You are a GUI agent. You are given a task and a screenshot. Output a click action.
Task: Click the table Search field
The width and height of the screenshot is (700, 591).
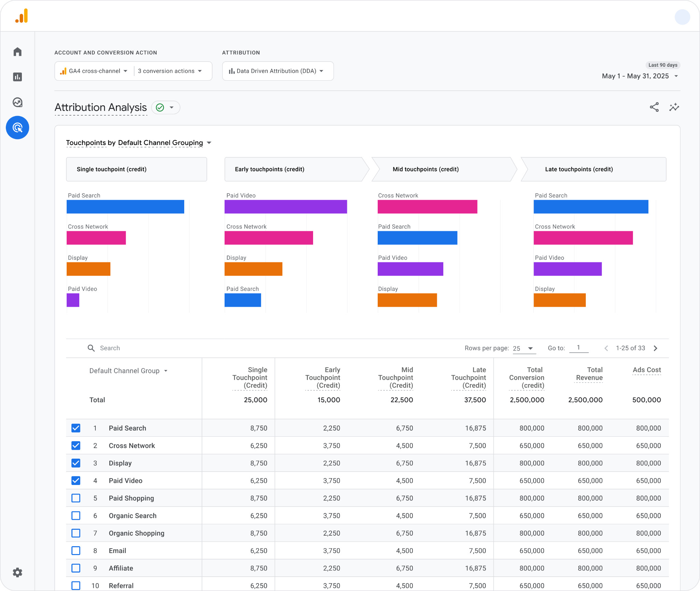click(x=239, y=348)
